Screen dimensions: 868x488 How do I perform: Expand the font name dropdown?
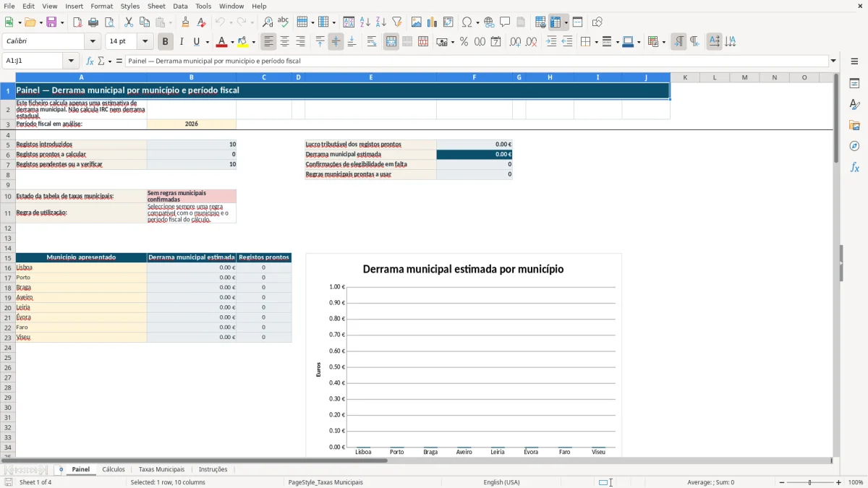(x=93, y=42)
